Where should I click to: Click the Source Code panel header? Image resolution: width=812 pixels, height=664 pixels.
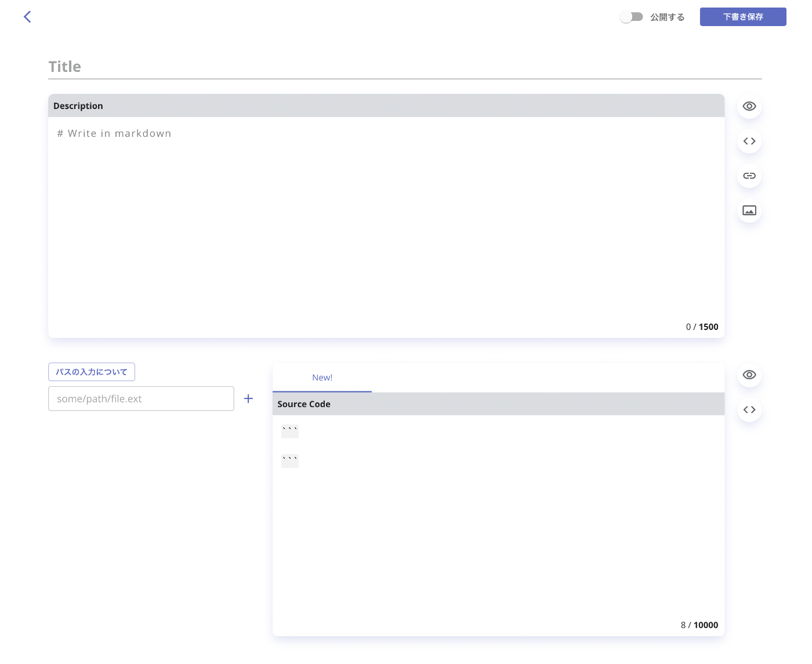498,404
